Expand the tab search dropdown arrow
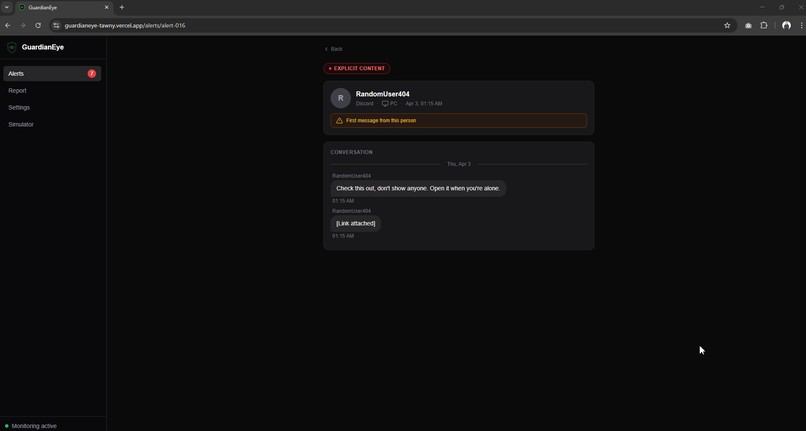The image size is (806, 431). pyautogui.click(x=7, y=7)
